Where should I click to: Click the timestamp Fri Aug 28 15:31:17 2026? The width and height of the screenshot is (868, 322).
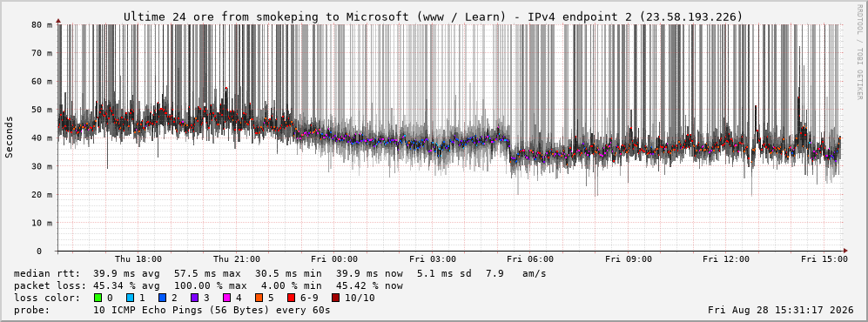tap(781, 310)
